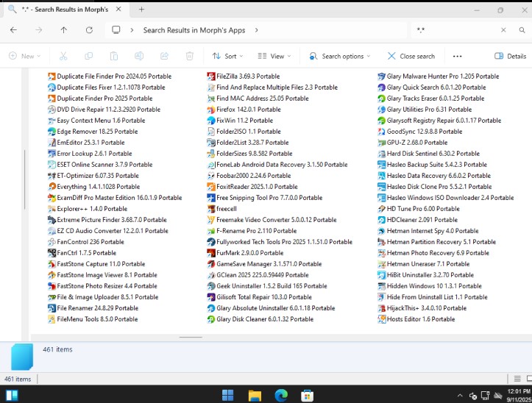The width and height of the screenshot is (532, 403).
Task: Click the Paste toolbar icon
Action: 114,56
